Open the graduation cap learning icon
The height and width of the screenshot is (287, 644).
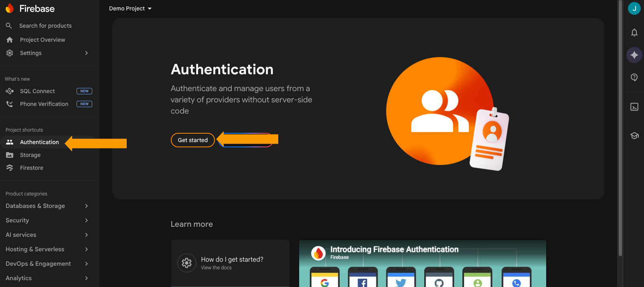(634, 136)
